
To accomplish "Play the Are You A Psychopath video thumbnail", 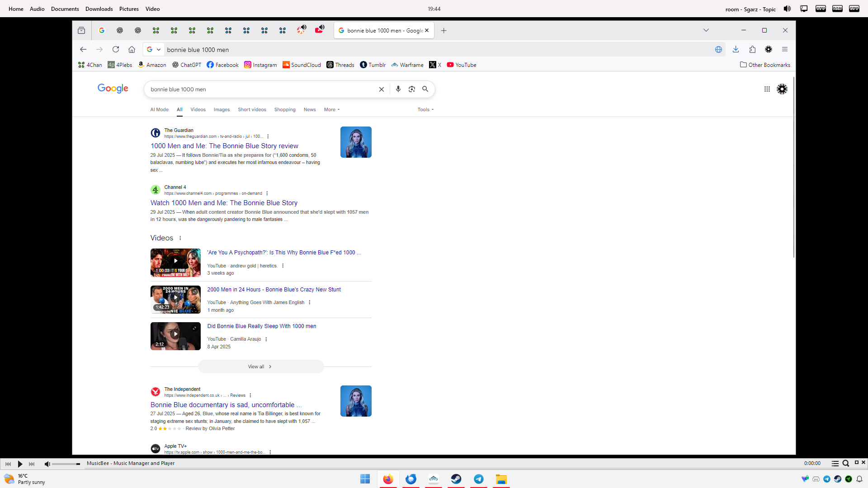I will click(x=175, y=263).
